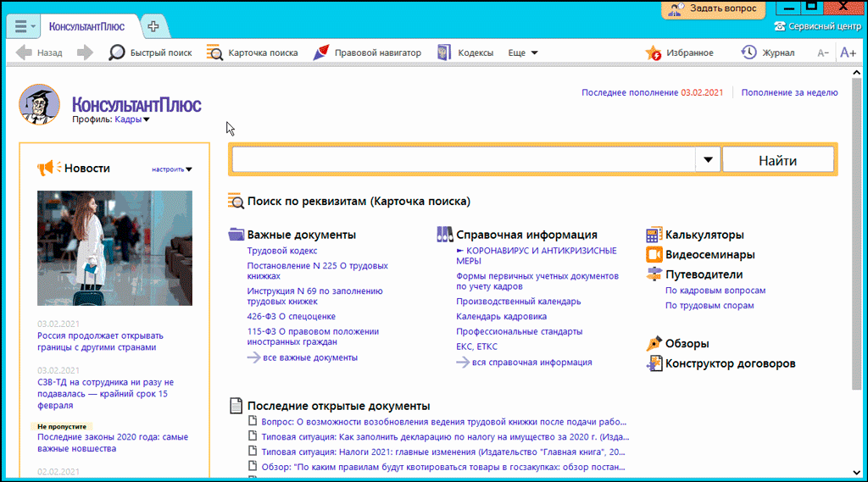This screenshot has height=482, width=868.
Task: Open Правовой навигатор icon
Action: 321,53
